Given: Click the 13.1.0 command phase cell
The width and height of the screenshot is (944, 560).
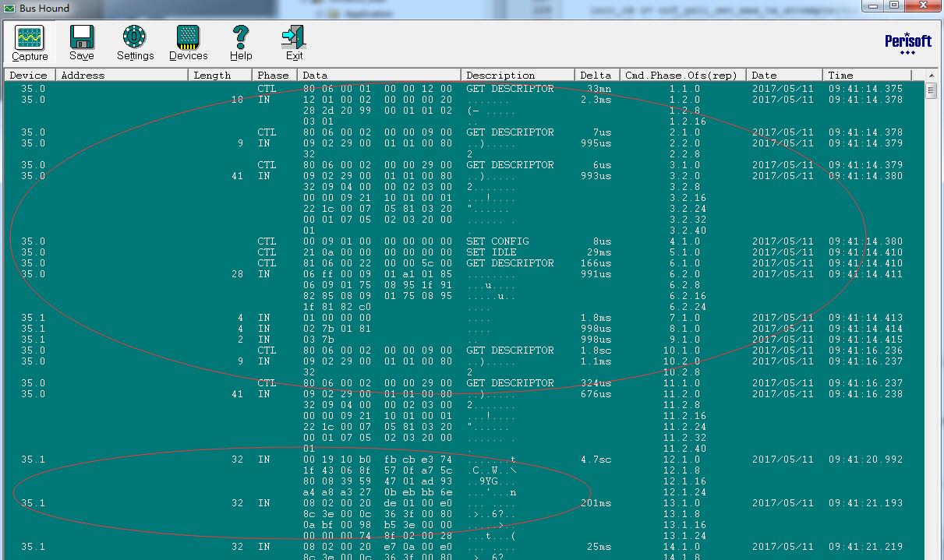Looking at the screenshot, I should (681, 503).
